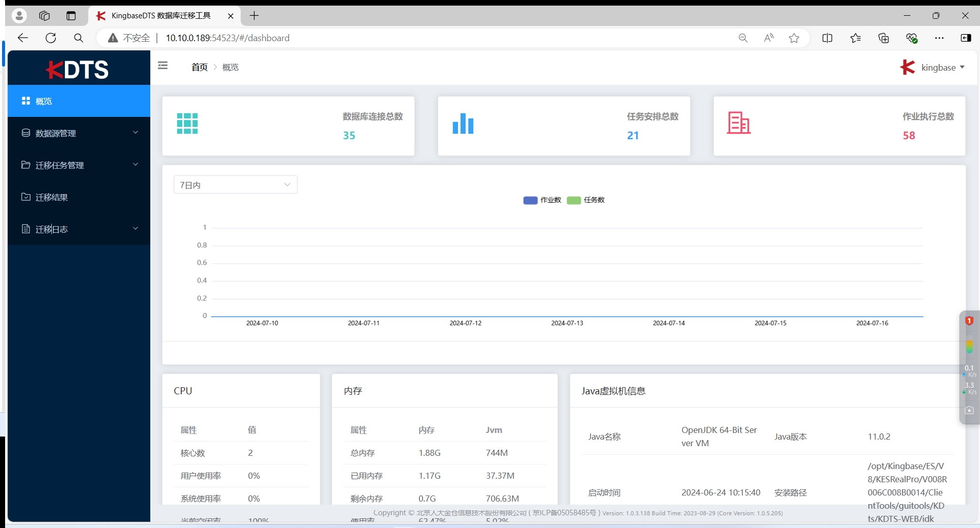Open browser settings and more menu
The width and height of the screenshot is (980, 528).
tap(939, 38)
